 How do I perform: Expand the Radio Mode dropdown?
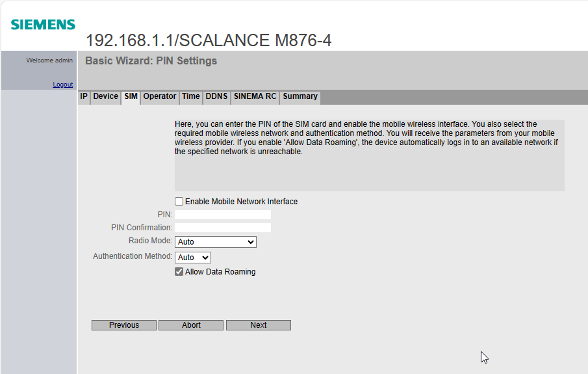[x=216, y=242]
